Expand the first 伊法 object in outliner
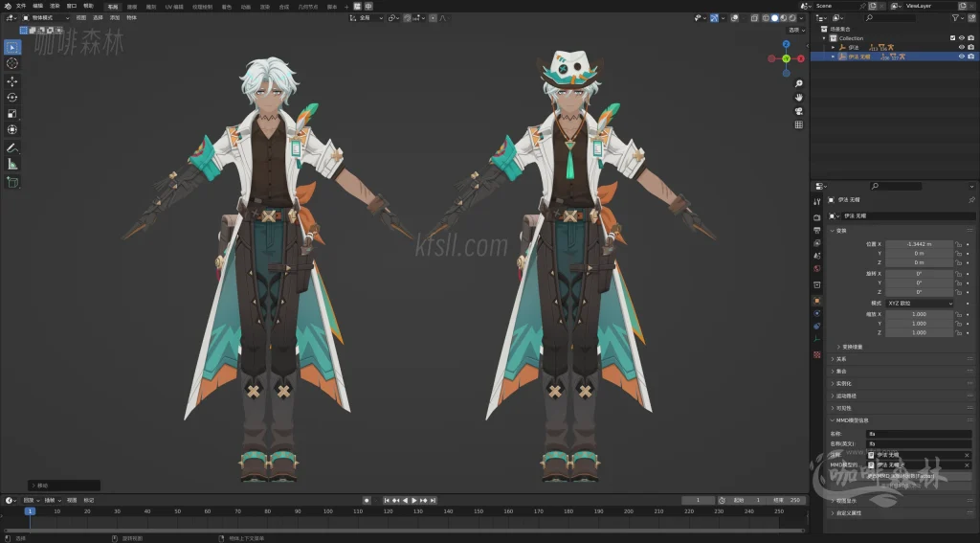Image resolution: width=980 pixels, height=543 pixels. (834, 47)
